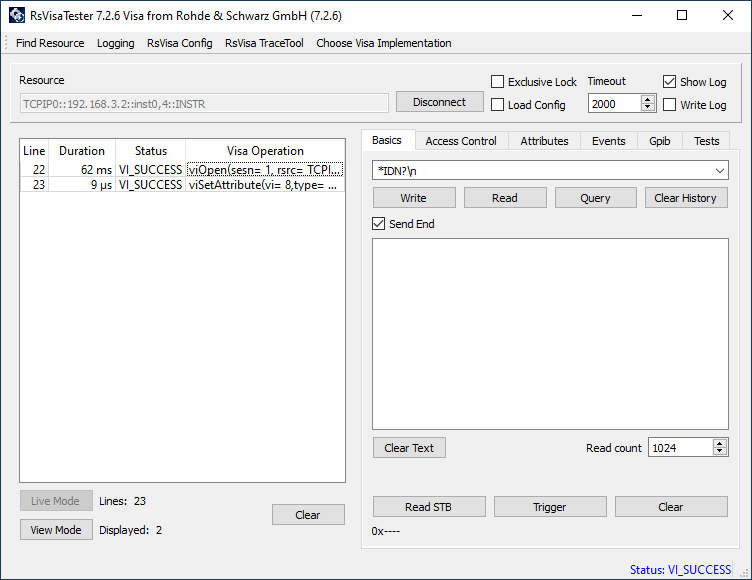Click the Trigger button

[x=550, y=507]
